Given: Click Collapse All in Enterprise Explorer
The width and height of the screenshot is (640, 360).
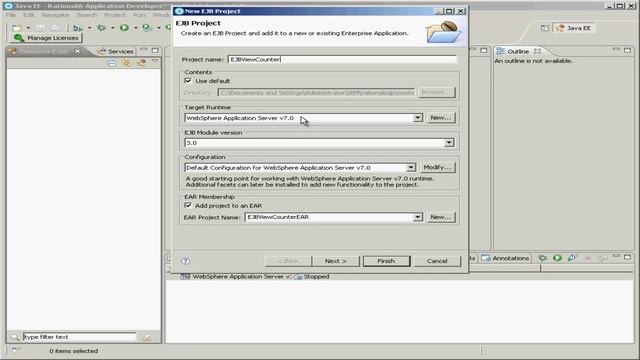Looking at the screenshot, I should 112,63.
